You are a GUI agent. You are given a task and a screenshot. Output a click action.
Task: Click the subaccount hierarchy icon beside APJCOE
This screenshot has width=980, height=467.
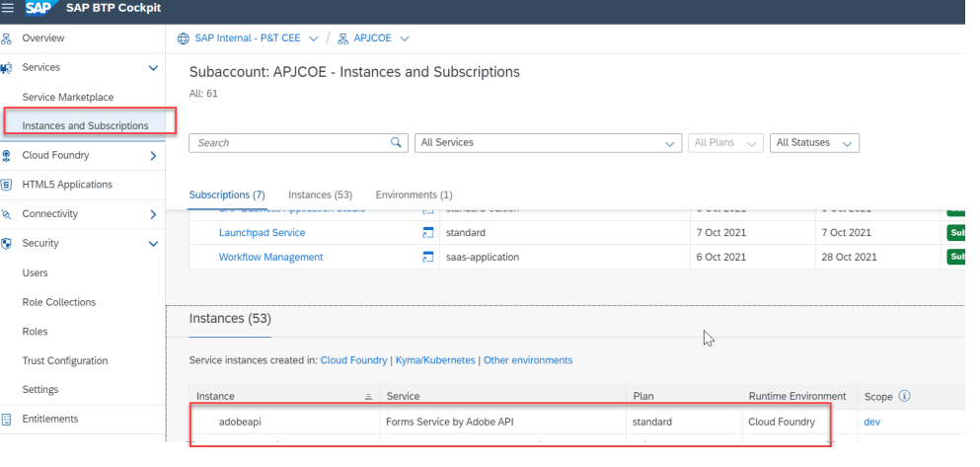(343, 39)
